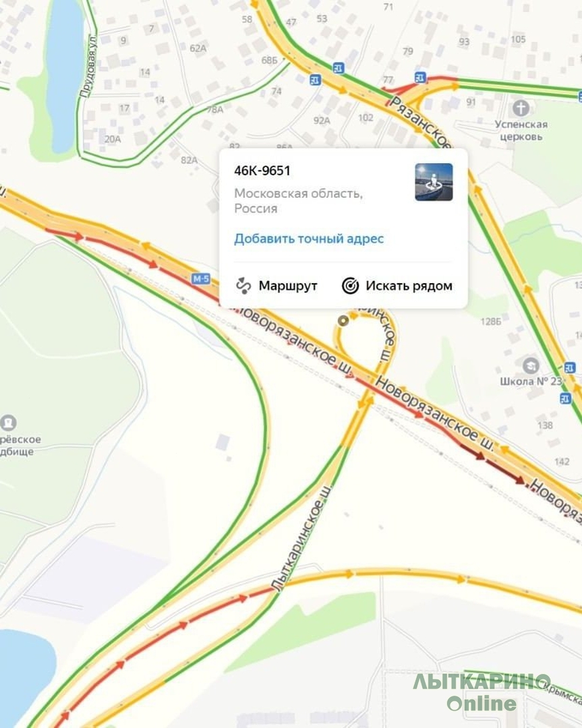Screen dimensions: 582x728
Task: Select the bus stop icon right of Школа № 23
Action: 570,368
